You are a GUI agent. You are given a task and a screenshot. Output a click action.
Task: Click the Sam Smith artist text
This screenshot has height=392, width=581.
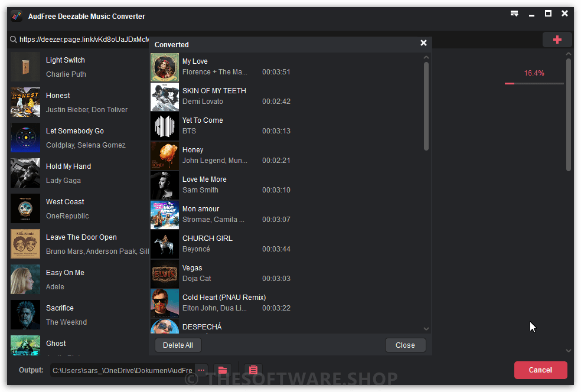point(200,190)
